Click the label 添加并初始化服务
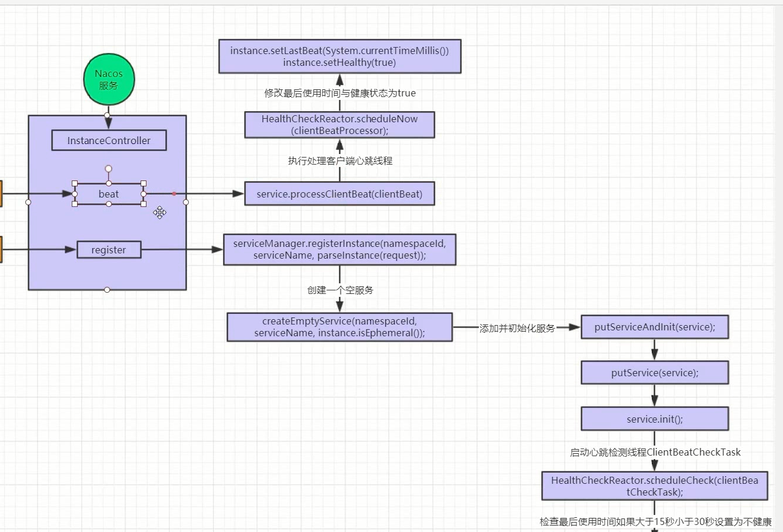The height and width of the screenshot is (532, 783). [517, 328]
